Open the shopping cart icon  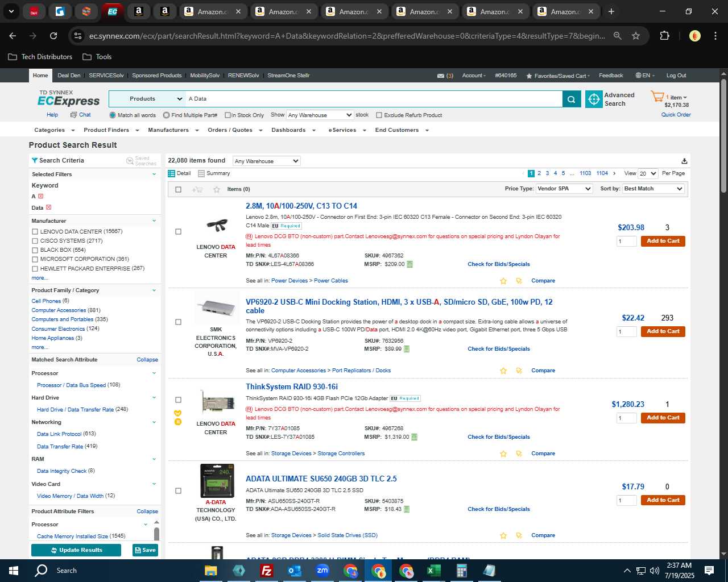click(657, 96)
